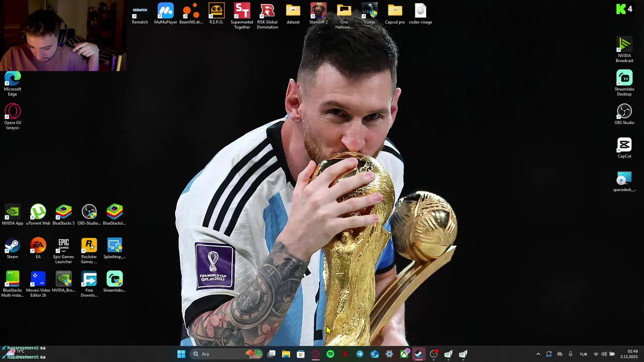
Task: Switch to Steam in the taskbar
Action: click(419, 354)
